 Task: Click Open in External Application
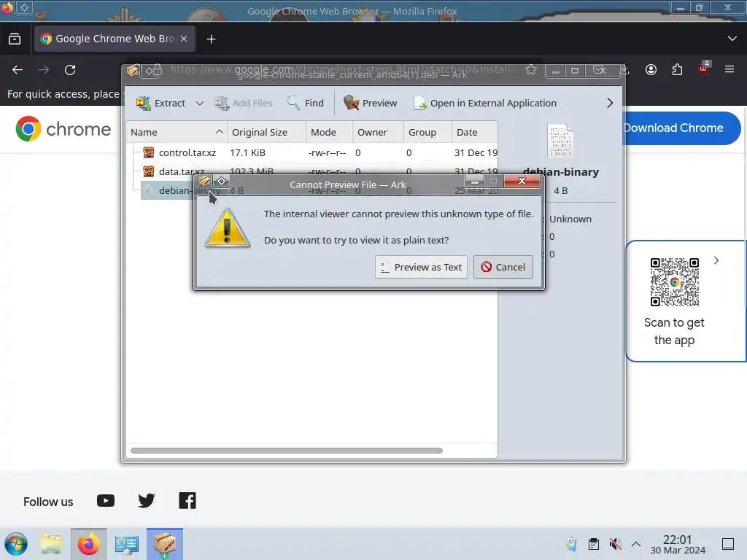click(485, 103)
